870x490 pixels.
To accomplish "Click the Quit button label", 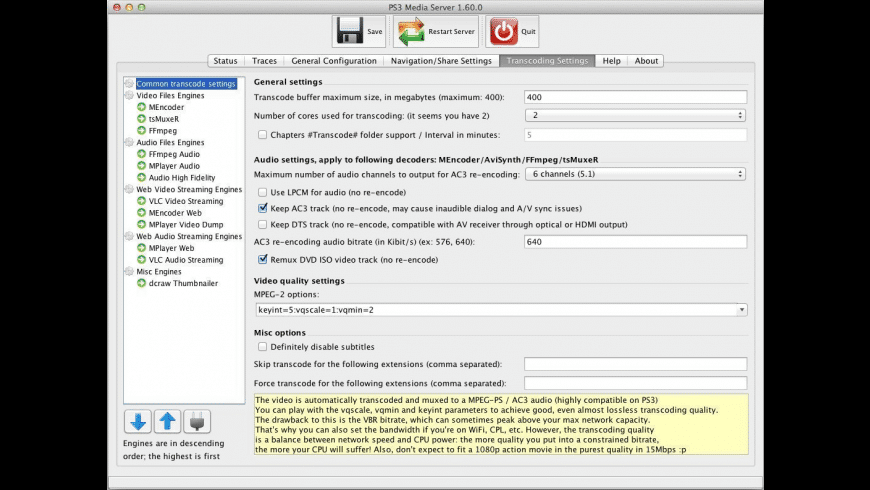I will click(528, 32).
